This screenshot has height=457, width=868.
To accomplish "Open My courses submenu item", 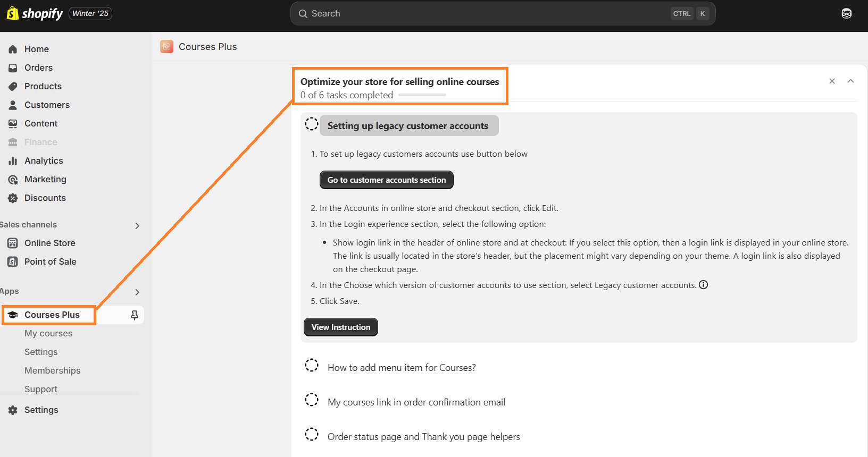I will coord(48,333).
